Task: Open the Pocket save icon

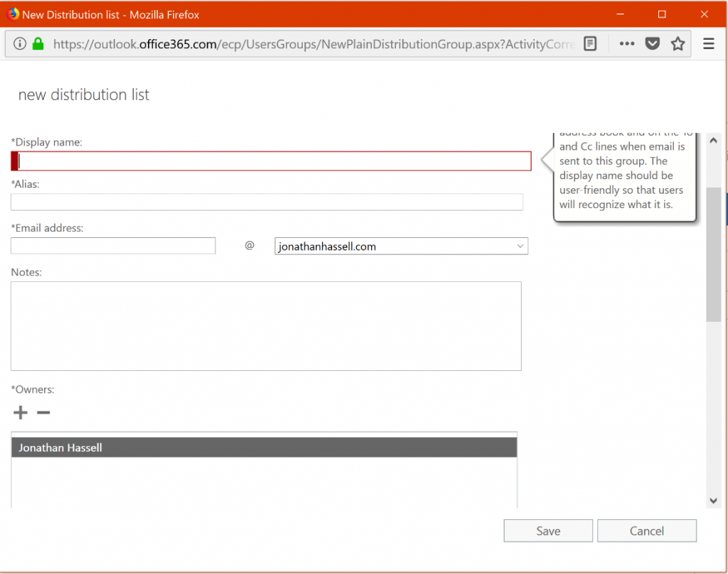Action: click(652, 43)
